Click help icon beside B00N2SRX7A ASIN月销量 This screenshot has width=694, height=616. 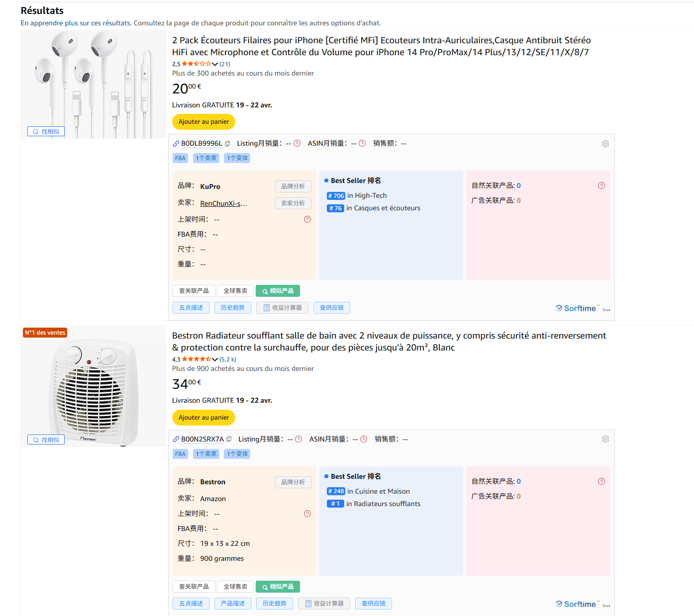(364, 439)
